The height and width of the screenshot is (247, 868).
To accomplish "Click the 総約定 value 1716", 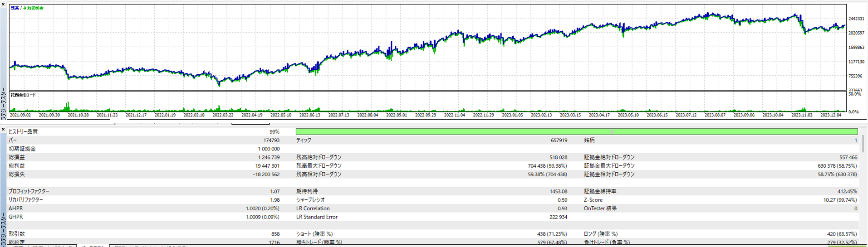I will (274, 243).
